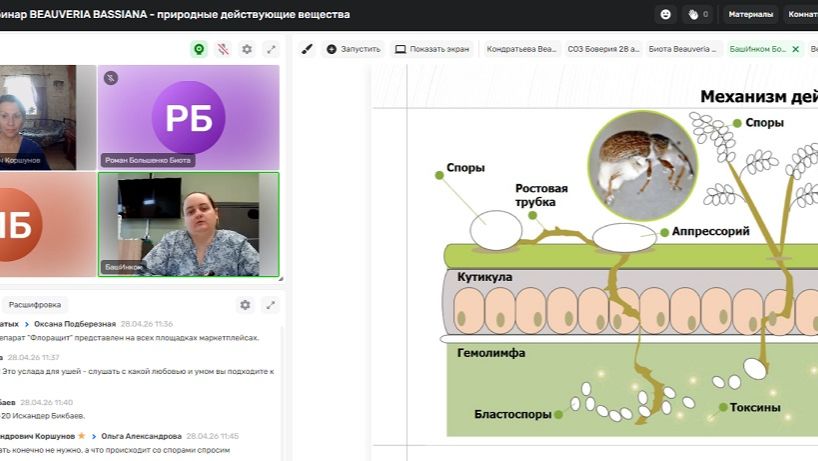This screenshot has width=818, height=461.
Task: Select the Башинком speaker video tile
Action: 188,224
